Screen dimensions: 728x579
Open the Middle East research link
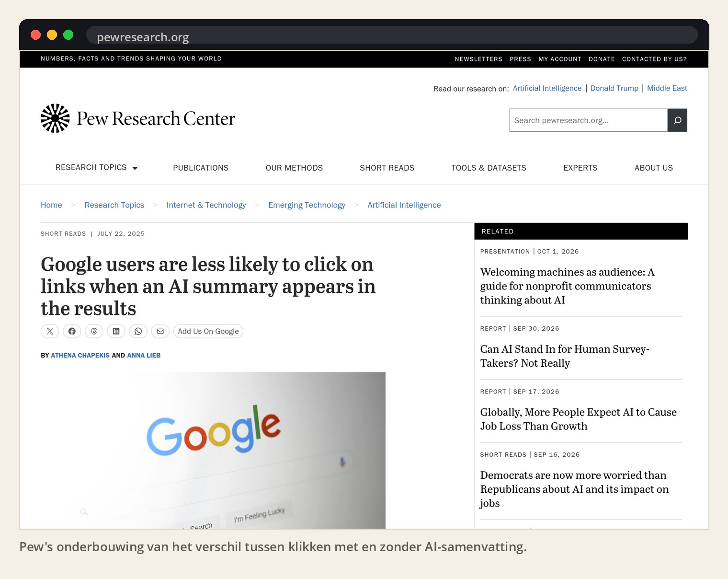(x=667, y=88)
